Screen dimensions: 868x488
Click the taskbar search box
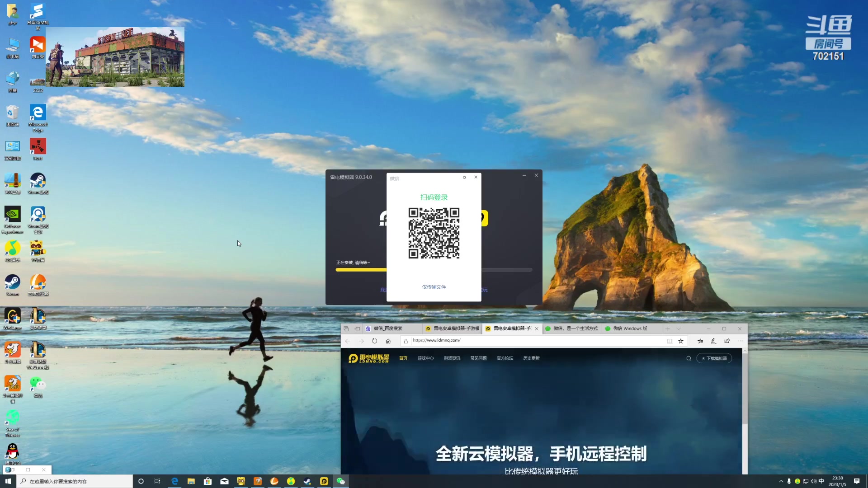click(75, 481)
